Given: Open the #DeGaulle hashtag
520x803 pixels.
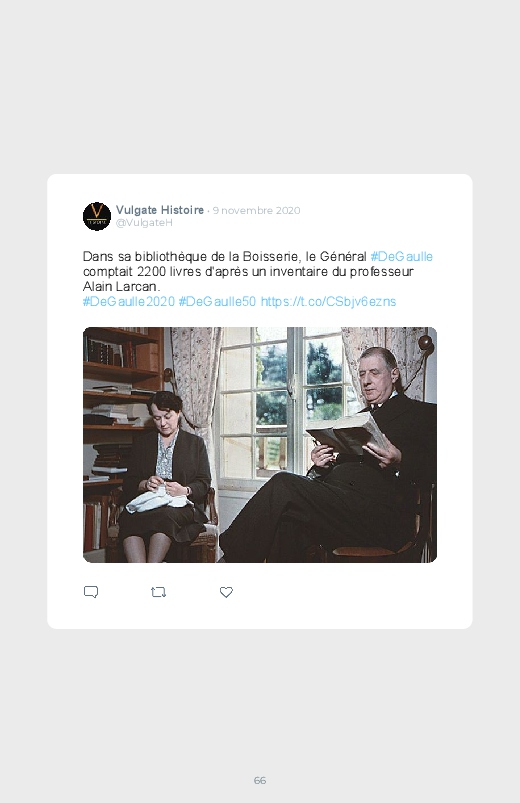Looking at the screenshot, I should coord(402,256).
